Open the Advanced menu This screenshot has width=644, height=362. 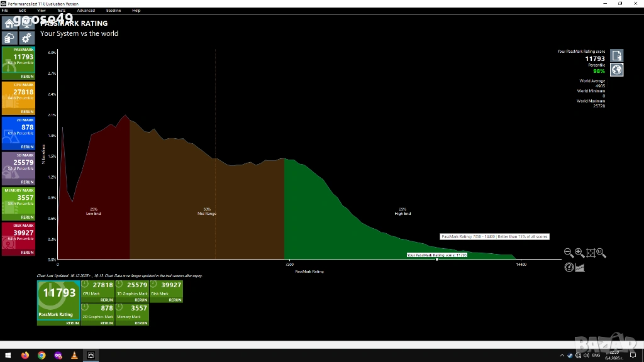86,11
